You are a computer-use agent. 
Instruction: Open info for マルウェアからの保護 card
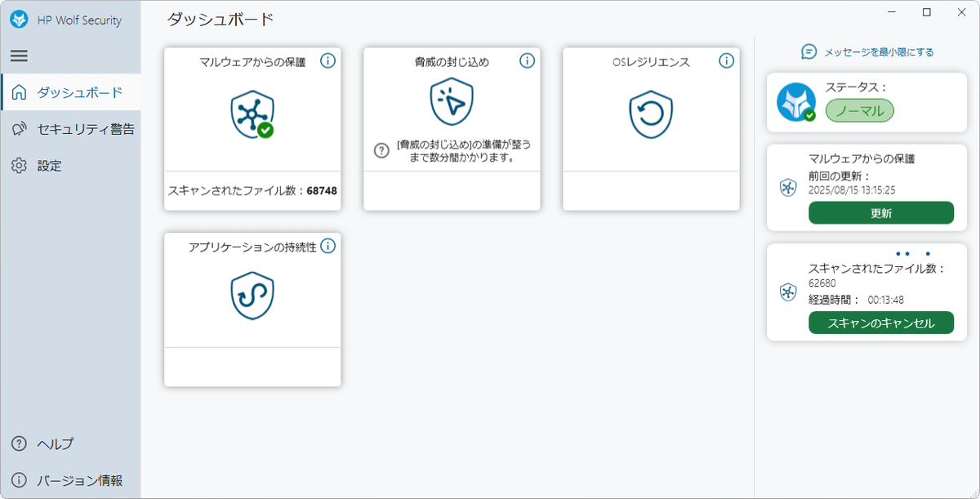click(x=327, y=60)
